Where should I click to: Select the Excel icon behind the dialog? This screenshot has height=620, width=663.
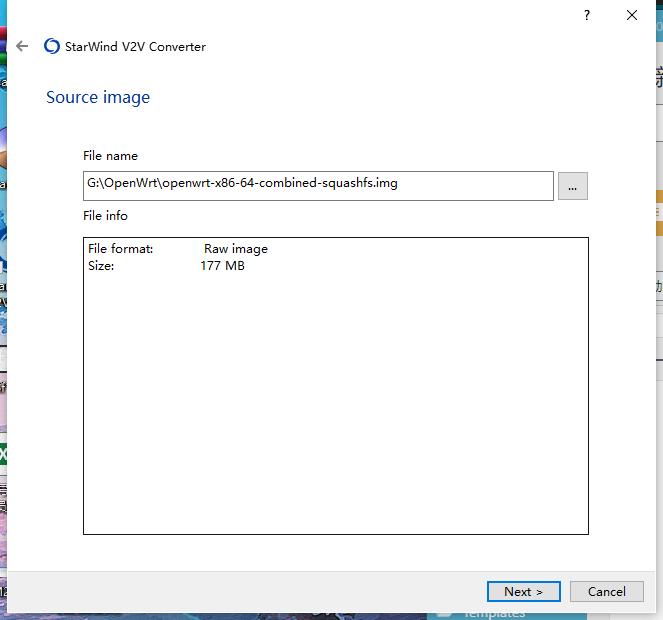tap(3, 454)
